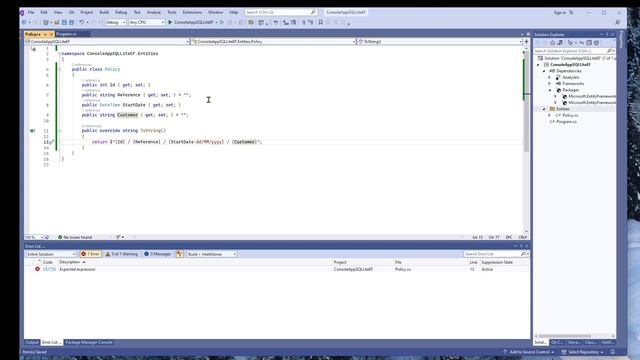Open the Entire Solution scope dropdown
Image resolution: width=640 pixels, height=360 pixels.
(51, 254)
